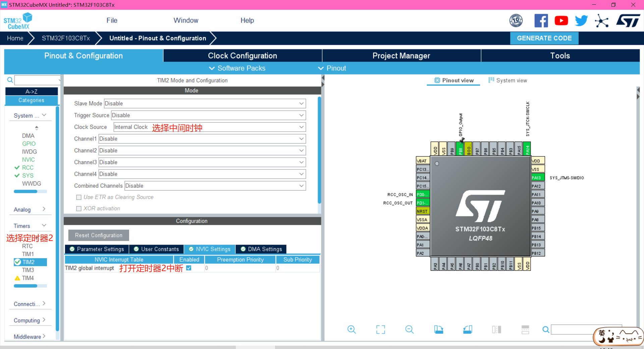Screen dimensions: 644x349
Task: Click the A->Z sorting button
Action: click(x=32, y=91)
